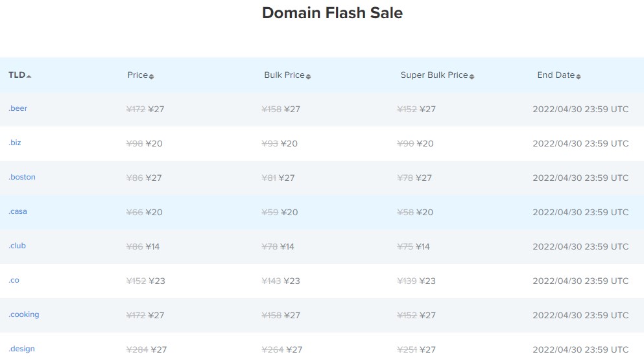The height and width of the screenshot is (363, 644).
Task: Click the TLD sort arrow icon
Action: click(29, 76)
